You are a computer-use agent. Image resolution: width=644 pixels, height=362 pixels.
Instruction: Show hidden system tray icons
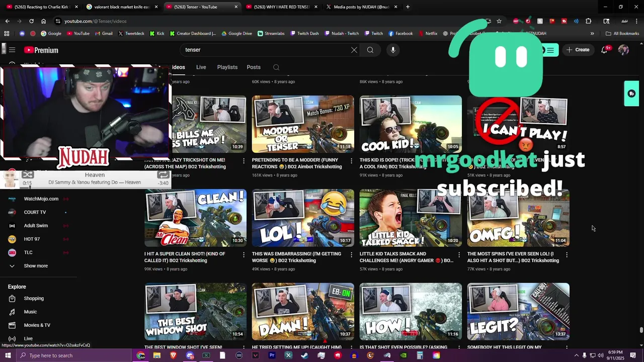point(576,355)
